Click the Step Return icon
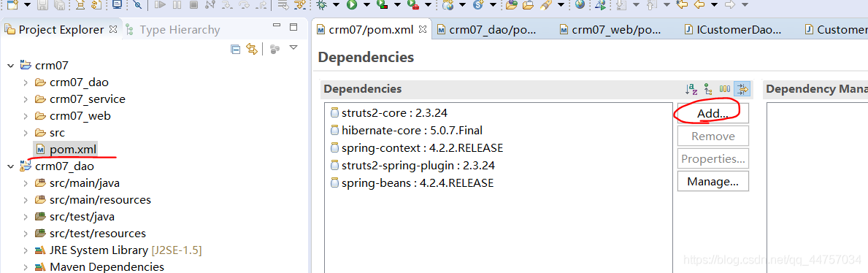Viewport: 868px width, 273px height. tap(261, 5)
